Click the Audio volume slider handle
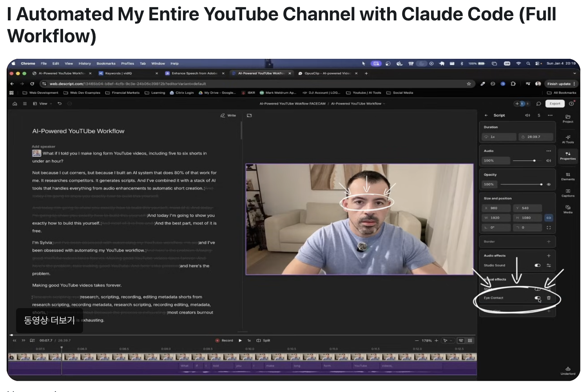 coord(534,161)
